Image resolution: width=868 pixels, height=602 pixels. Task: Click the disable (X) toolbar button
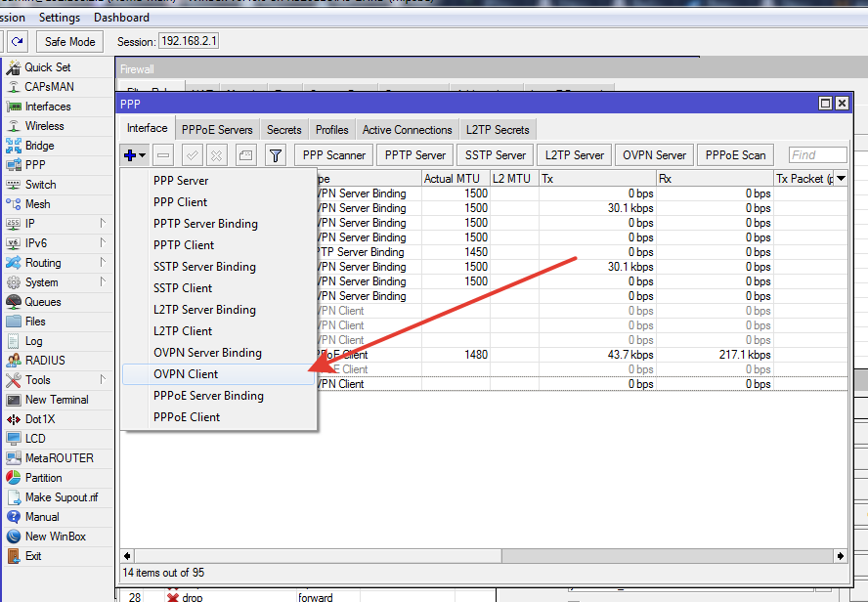216,155
